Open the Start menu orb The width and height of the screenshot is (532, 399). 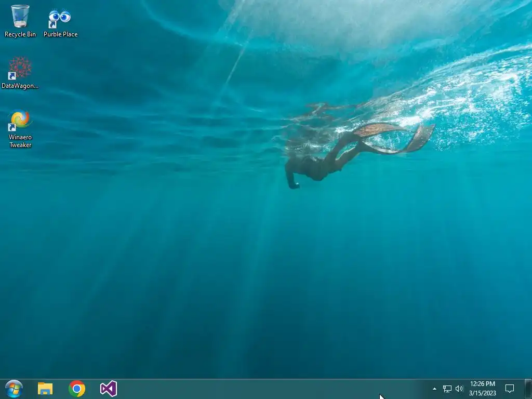(x=14, y=389)
